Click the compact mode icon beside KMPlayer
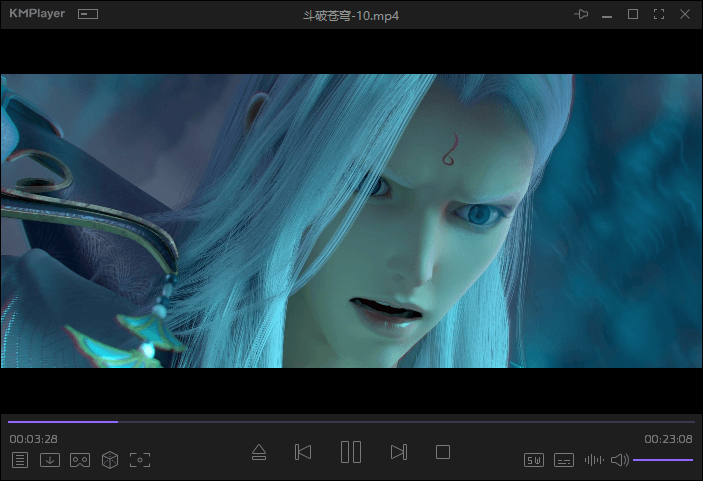This screenshot has width=703, height=481. click(x=89, y=14)
